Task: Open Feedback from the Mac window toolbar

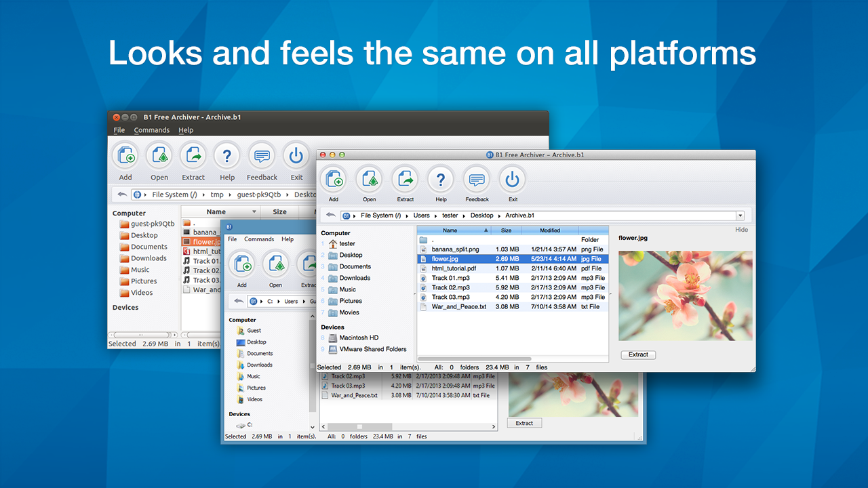Action: tap(477, 180)
